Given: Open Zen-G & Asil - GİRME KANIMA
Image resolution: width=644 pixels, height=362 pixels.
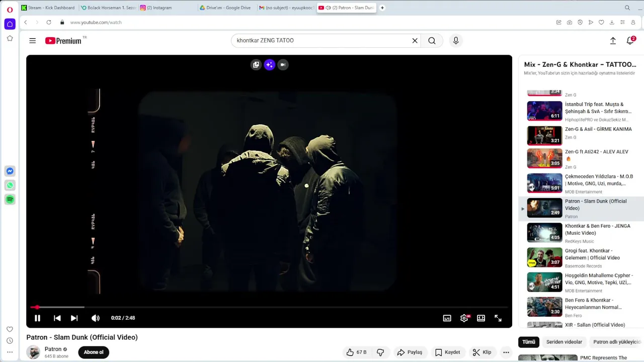Looking at the screenshot, I should pos(581,135).
